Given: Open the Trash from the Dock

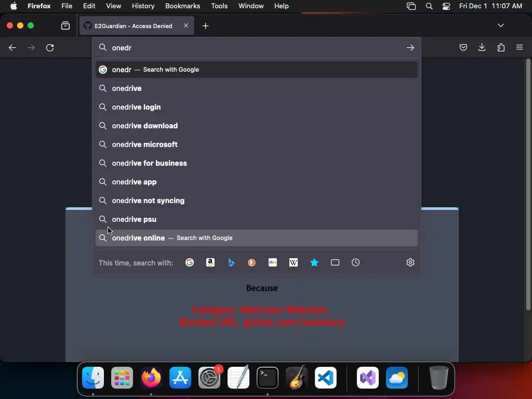Looking at the screenshot, I should (x=438, y=378).
